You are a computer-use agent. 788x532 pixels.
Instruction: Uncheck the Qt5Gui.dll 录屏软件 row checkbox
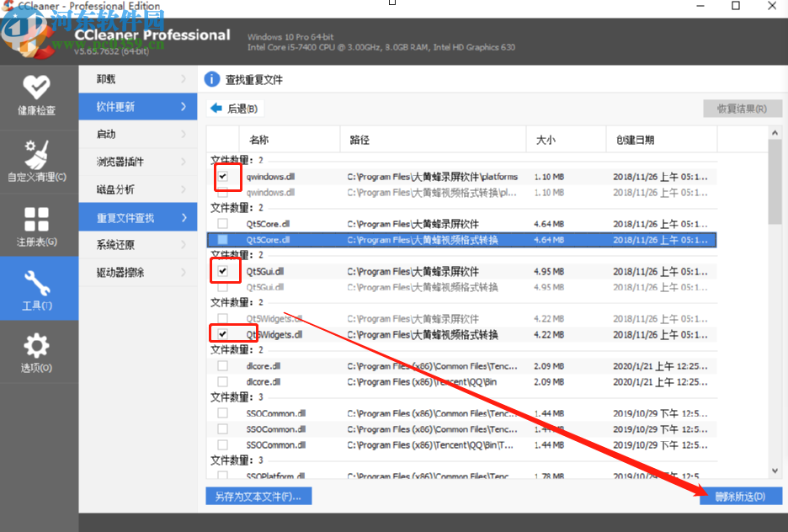click(222, 271)
